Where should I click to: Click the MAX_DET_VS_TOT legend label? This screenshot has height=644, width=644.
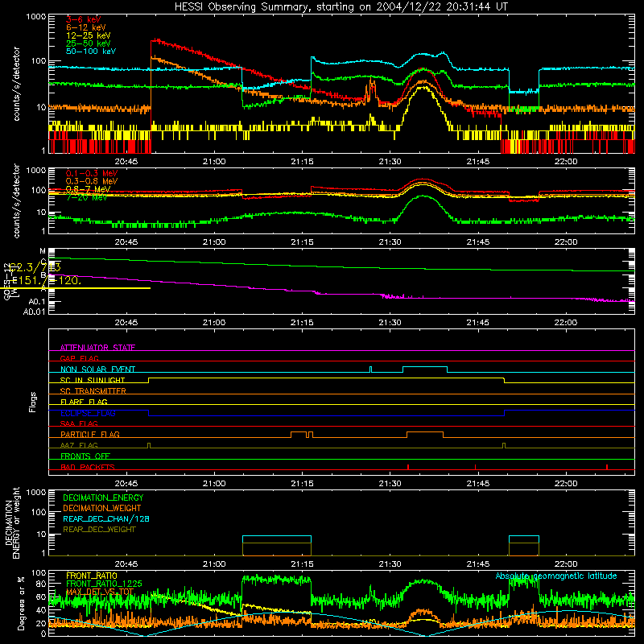pyautogui.click(x=99, y=592)
